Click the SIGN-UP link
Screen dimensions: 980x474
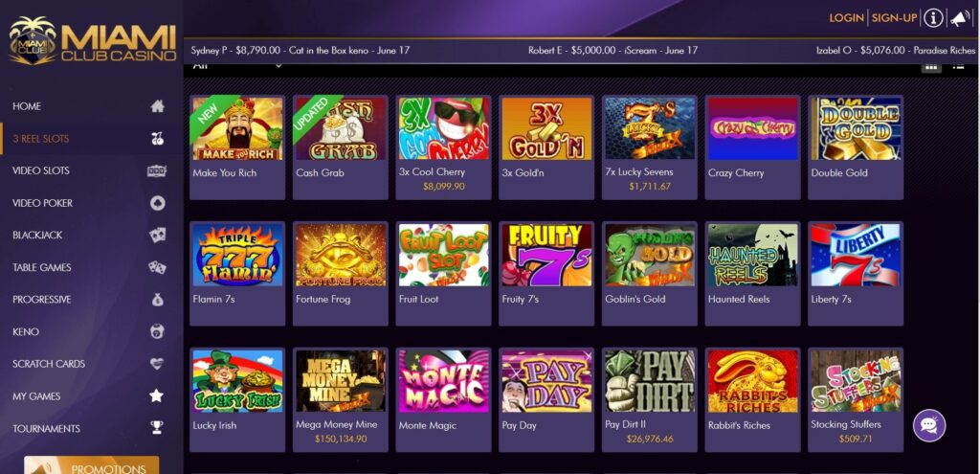pos(894,18)
